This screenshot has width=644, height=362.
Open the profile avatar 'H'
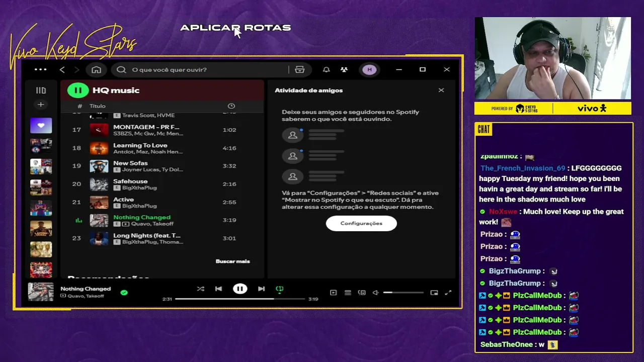click(x=370, y=69)
